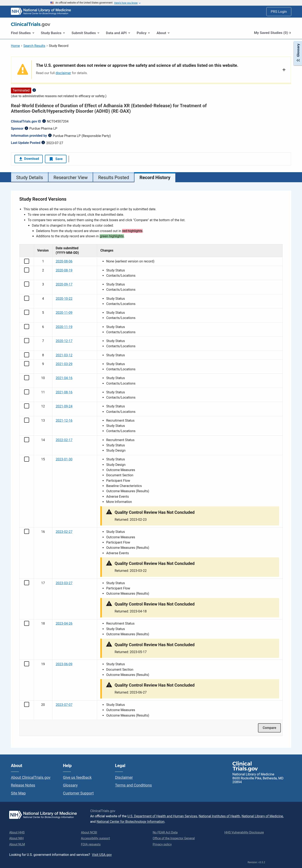Open the Privacy policy footer link

coord(162,844)
